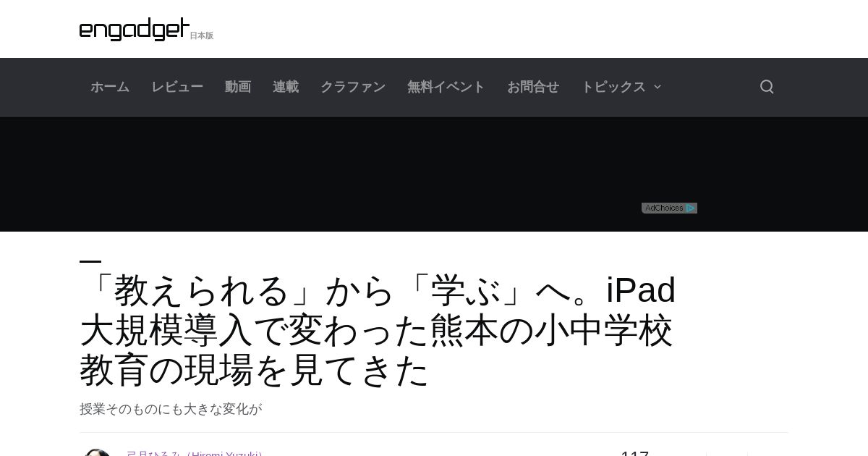868x456 pixels.
Task: Click the Engadget logo
Action: click(x=135, y=29)
